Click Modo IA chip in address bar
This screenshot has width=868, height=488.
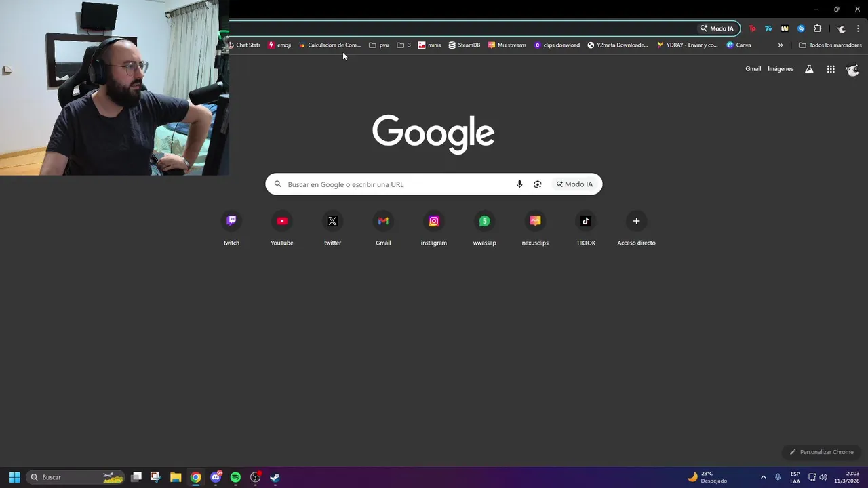pos(717,28)
